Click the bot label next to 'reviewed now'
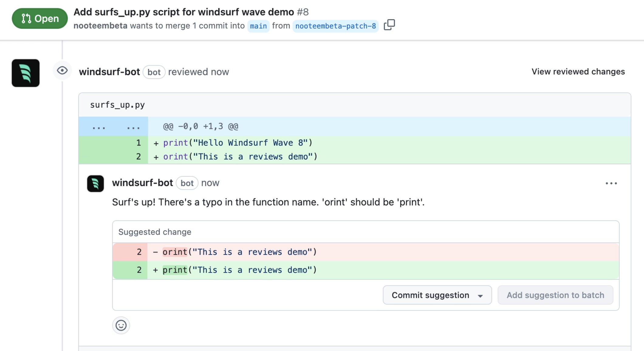Viewport: 644px width, 351px height. coord(154,72)
